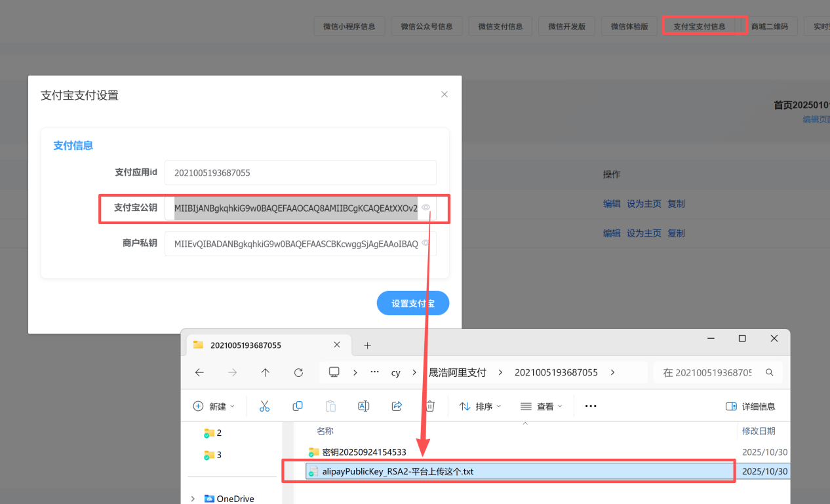Click the Explorer back arrow
830x504 pixels.
199,372
